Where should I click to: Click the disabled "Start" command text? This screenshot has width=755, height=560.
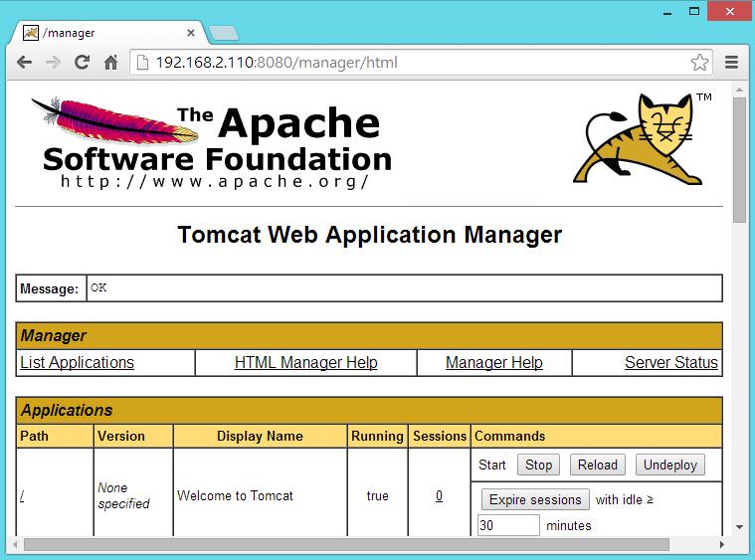click(492, 465)
